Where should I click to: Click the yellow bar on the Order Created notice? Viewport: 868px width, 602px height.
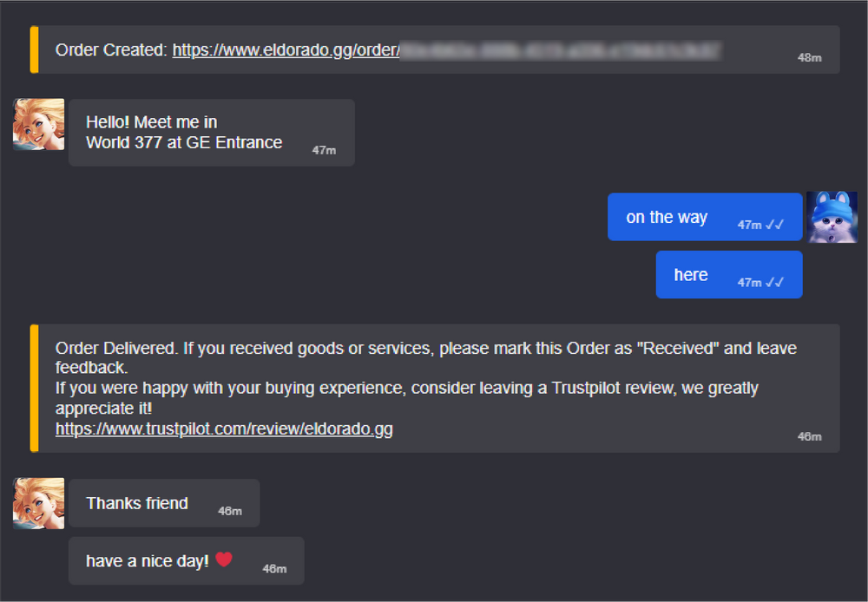[34, 49]
